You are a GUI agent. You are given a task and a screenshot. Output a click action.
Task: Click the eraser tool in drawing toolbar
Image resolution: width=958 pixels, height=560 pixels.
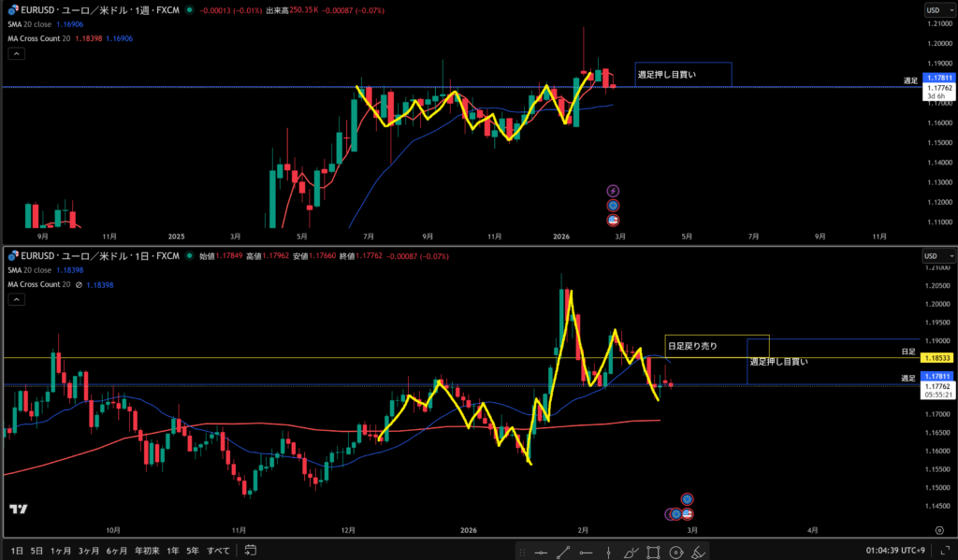tap(698, 552)
